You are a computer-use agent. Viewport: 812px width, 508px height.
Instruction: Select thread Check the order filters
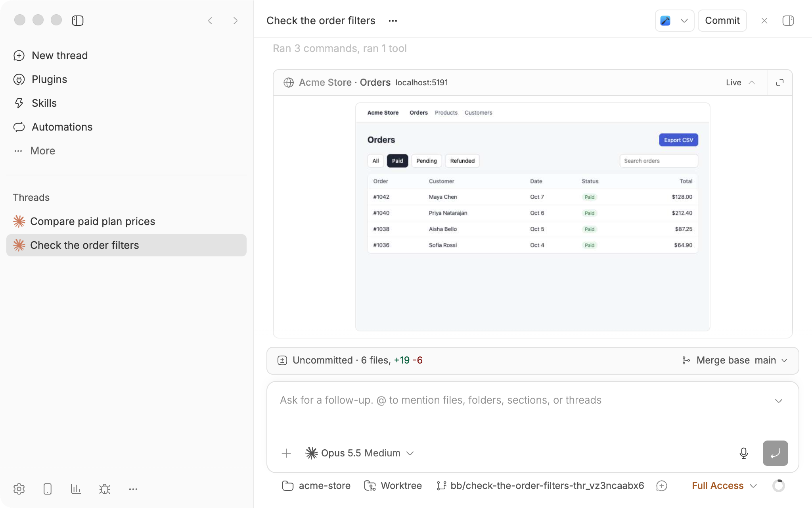[126, 245]
